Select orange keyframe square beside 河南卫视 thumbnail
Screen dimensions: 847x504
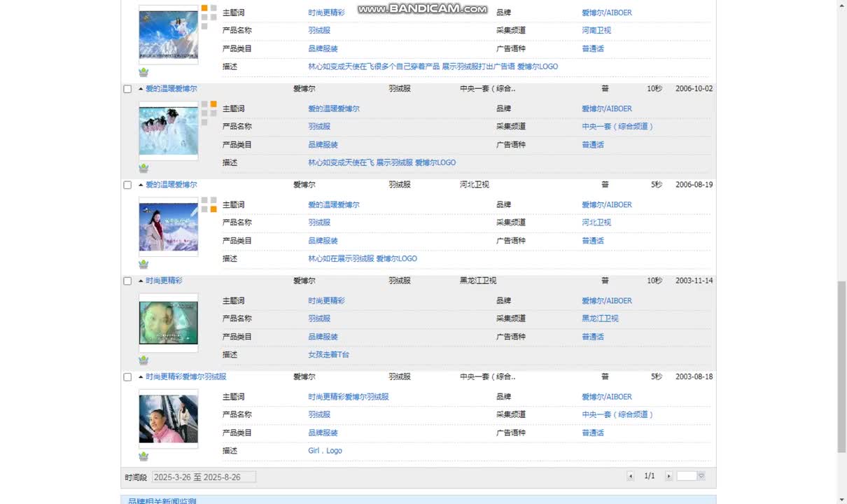(205, 8)
